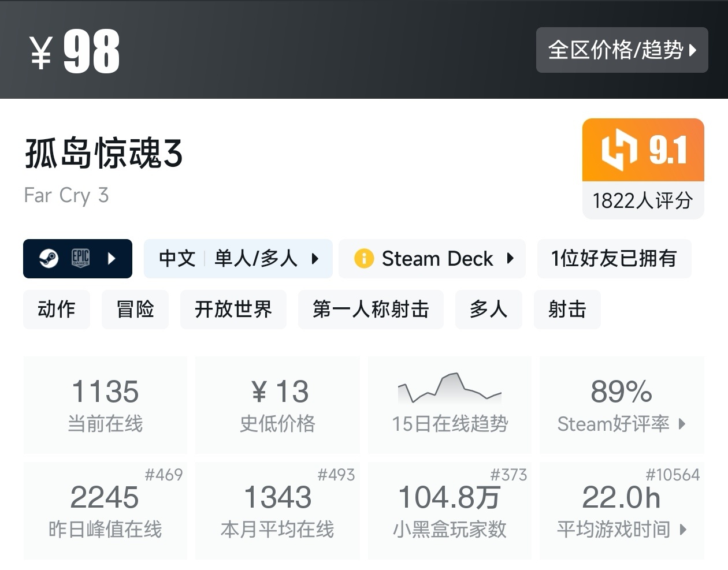Image resolution: width=728 pixels, height=570 pixels.
Task: Expand the Steam好评率 89% details
Action: [x=622, y=405]
